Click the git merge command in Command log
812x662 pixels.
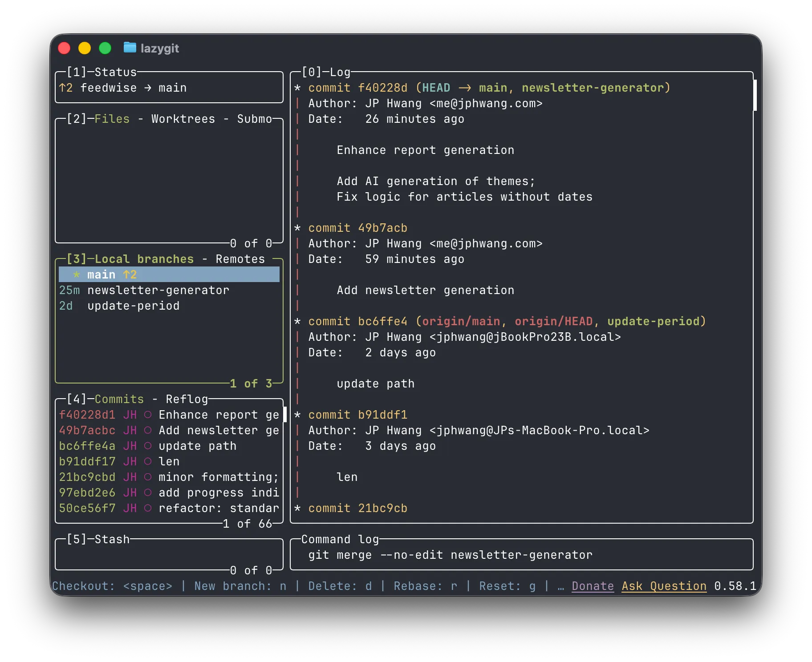[x=451, y=555]
